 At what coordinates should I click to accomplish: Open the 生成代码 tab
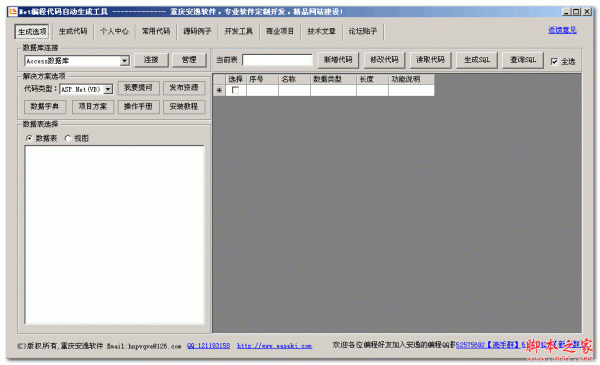point(73,31)
